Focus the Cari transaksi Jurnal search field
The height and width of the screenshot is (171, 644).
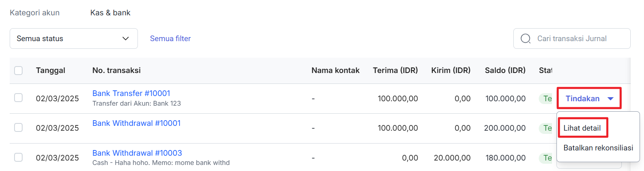[572, 39]
